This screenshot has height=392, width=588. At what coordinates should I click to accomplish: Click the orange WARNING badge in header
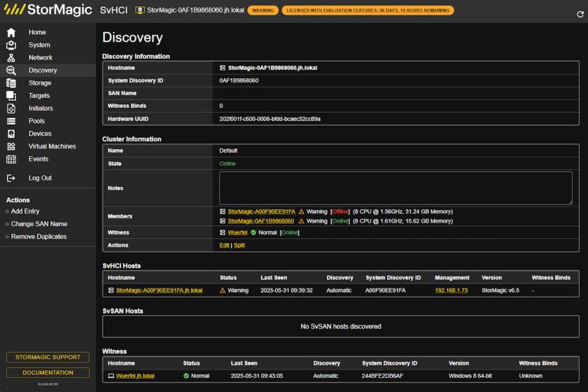click(263, 10)
